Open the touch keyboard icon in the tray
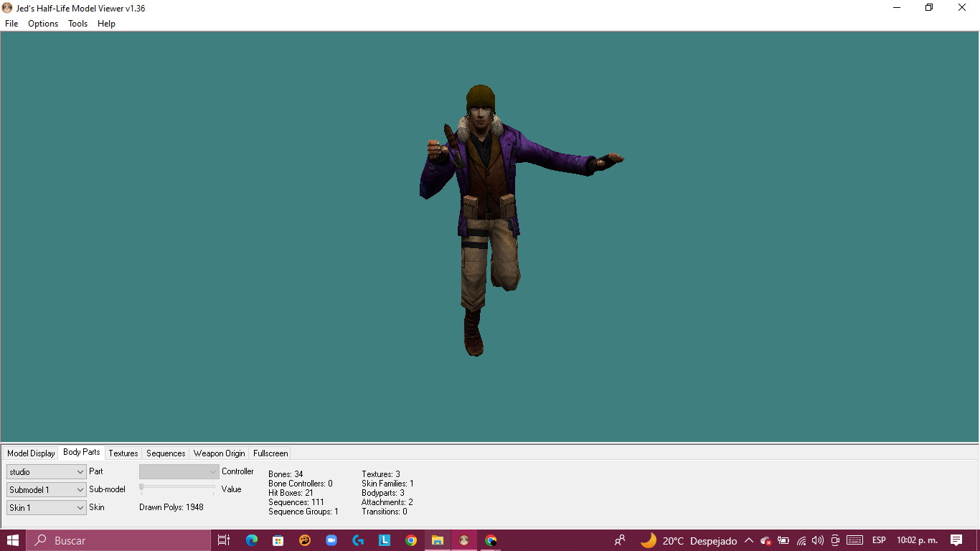 pyautogui.click(x=854, y=540)
